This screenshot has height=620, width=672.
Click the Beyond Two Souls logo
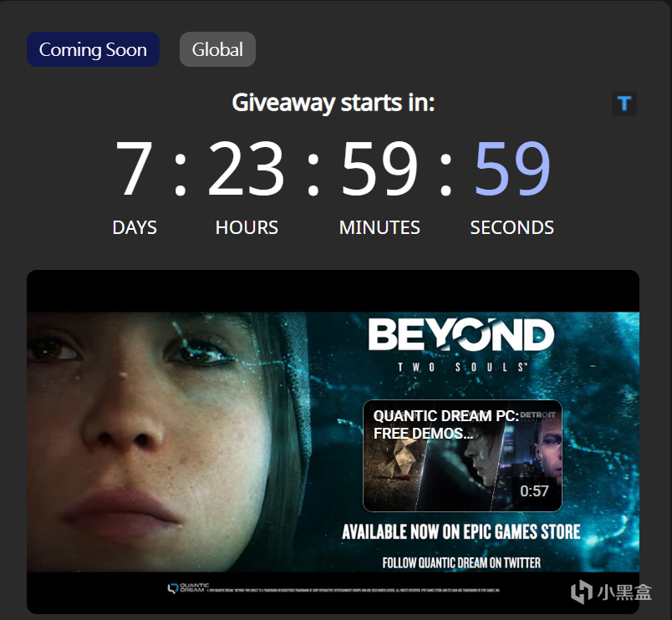pos(461,345)
